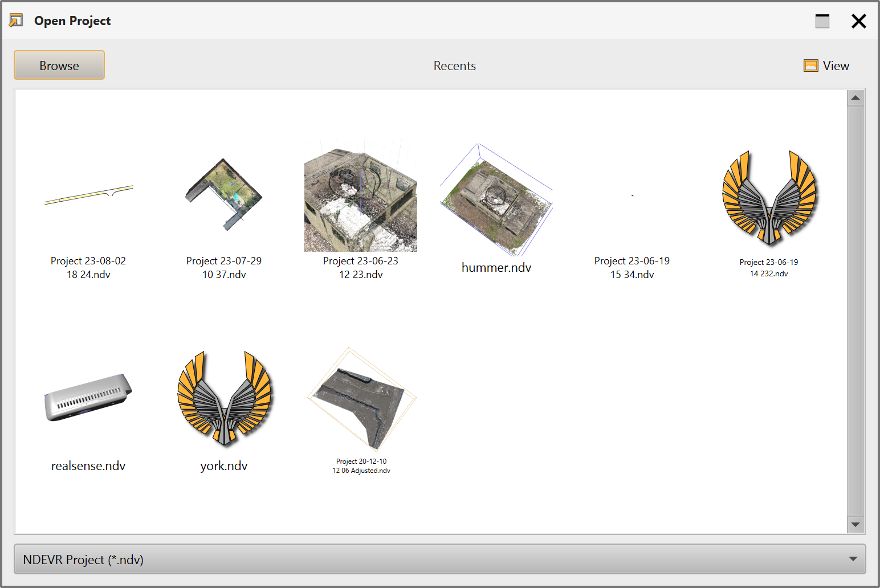
Task: Select the hummer.ndv project thumbnail
Action: (x=496, y=199)
